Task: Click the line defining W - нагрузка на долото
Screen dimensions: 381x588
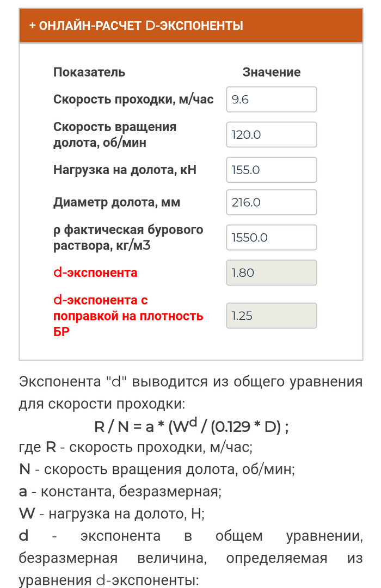Action: pos(111,513)
